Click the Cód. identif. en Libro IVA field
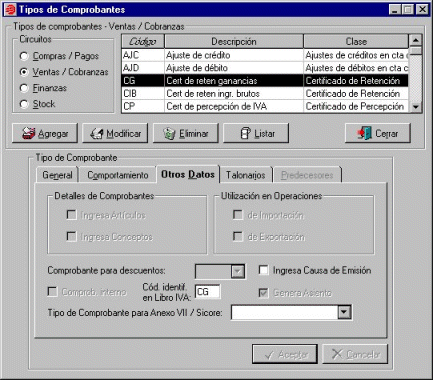433x380 pixels. tap(207, 292)
